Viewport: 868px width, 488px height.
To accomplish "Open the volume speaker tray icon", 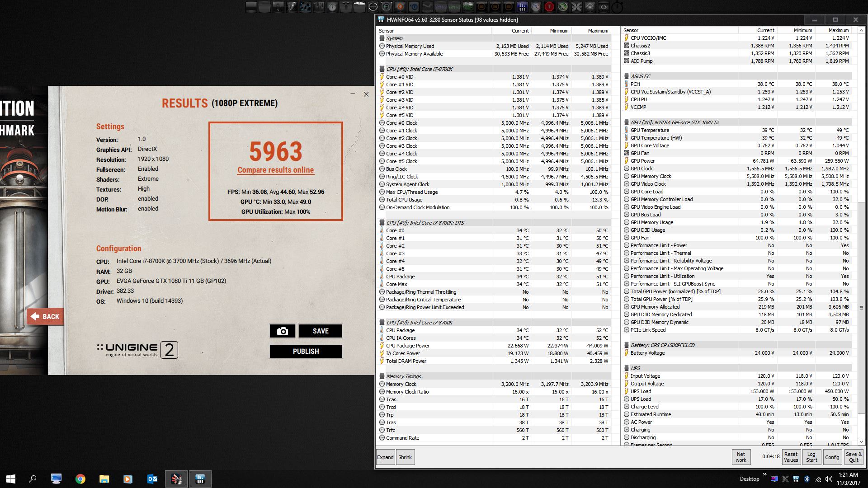I will tap(829, 479).
